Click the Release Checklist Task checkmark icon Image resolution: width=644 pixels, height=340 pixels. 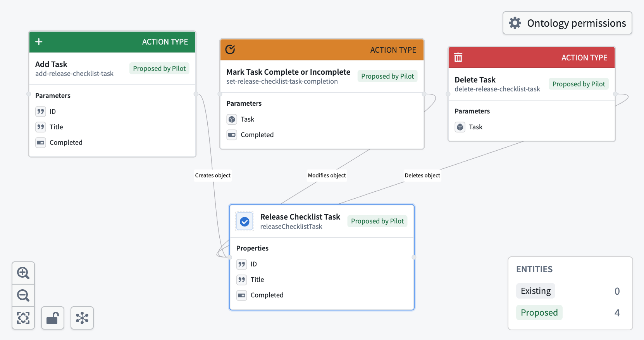245,222
